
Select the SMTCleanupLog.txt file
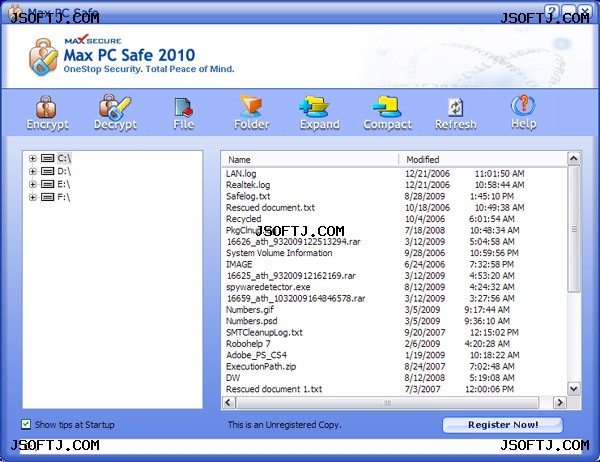tap(264, 333)
